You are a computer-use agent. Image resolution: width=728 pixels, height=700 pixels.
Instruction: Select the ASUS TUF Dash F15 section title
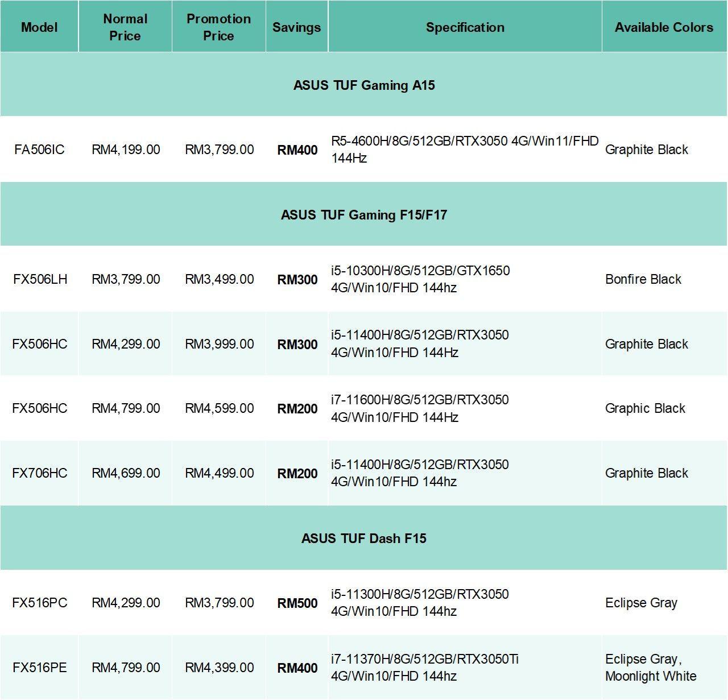(x=364, y=539)
